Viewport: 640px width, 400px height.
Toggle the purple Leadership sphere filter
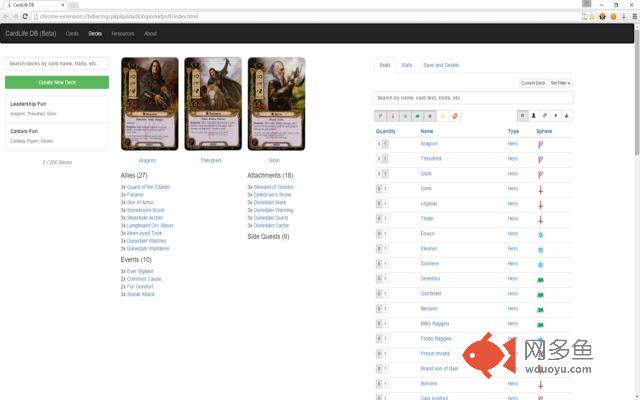pos(379,116)
